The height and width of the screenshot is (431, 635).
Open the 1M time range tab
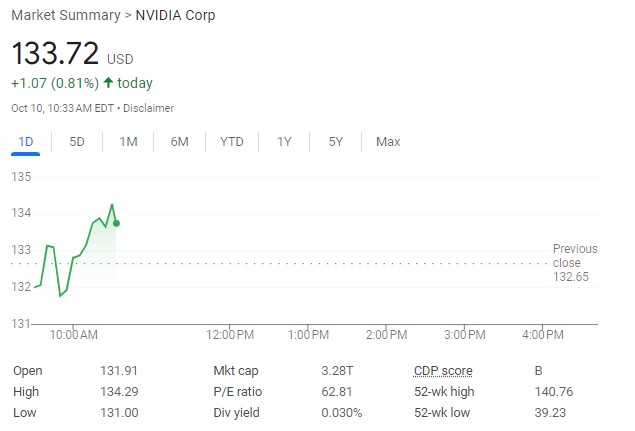128,142
